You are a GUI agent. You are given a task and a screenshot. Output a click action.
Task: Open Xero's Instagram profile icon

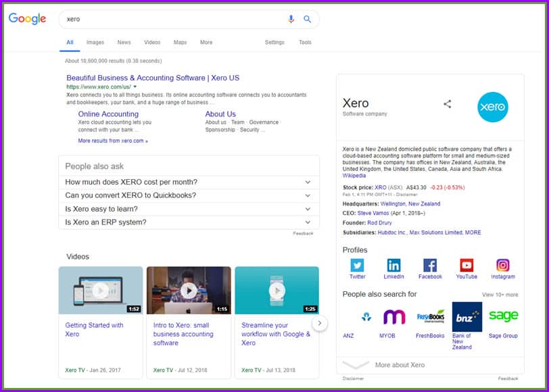pyautogui.click(x=503, y=266)
